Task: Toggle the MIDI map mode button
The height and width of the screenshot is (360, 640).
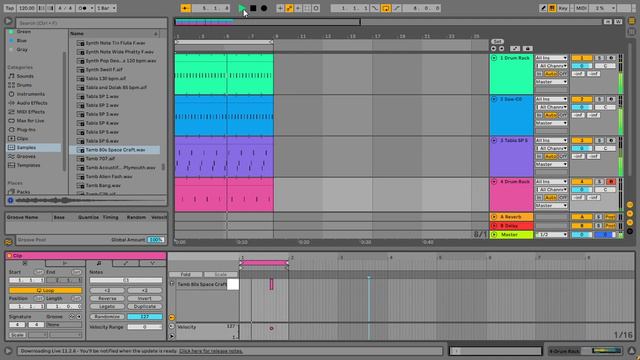Action: (581, 8)
